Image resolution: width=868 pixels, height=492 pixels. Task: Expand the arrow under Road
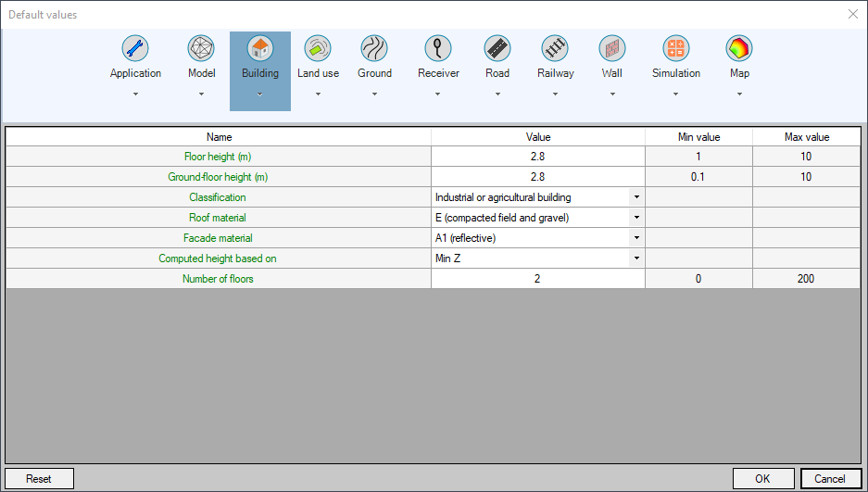click(497, 95)
